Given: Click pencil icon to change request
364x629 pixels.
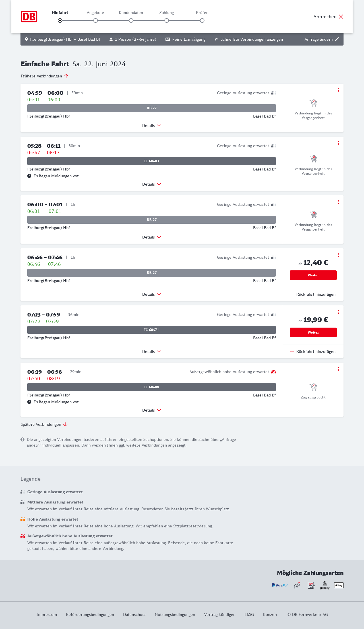Looking at the screenshot, I should [337, 39].
